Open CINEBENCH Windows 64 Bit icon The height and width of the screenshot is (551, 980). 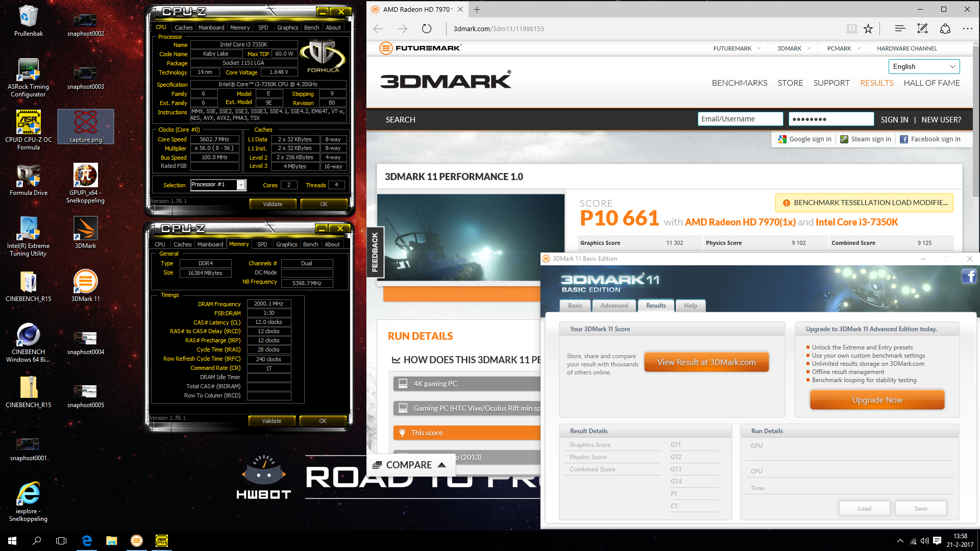coord(28,343)
